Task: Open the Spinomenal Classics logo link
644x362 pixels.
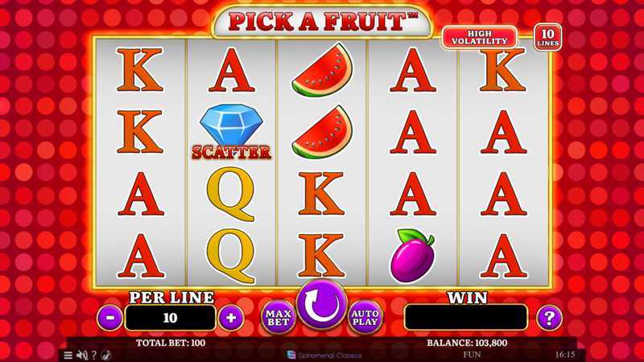Action: (324, 355)
